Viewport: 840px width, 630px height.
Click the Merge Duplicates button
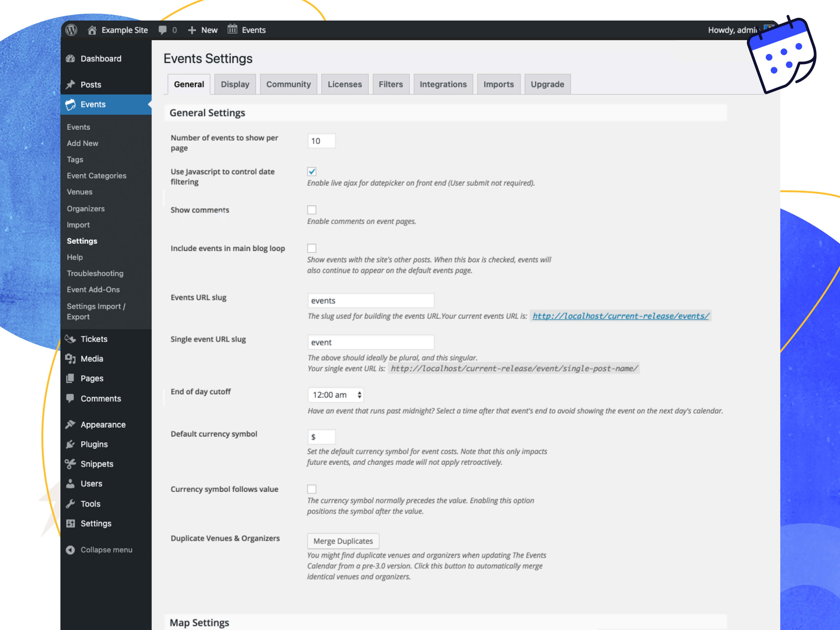point(343,541)
